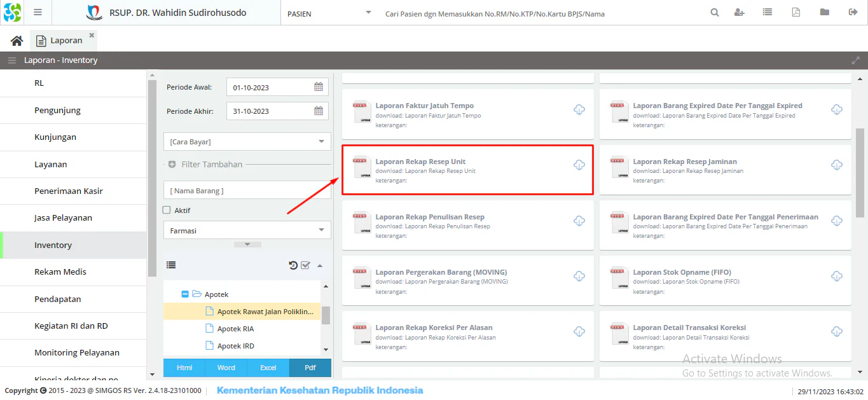Open the folder icon in top header

(x=825, y=13)
